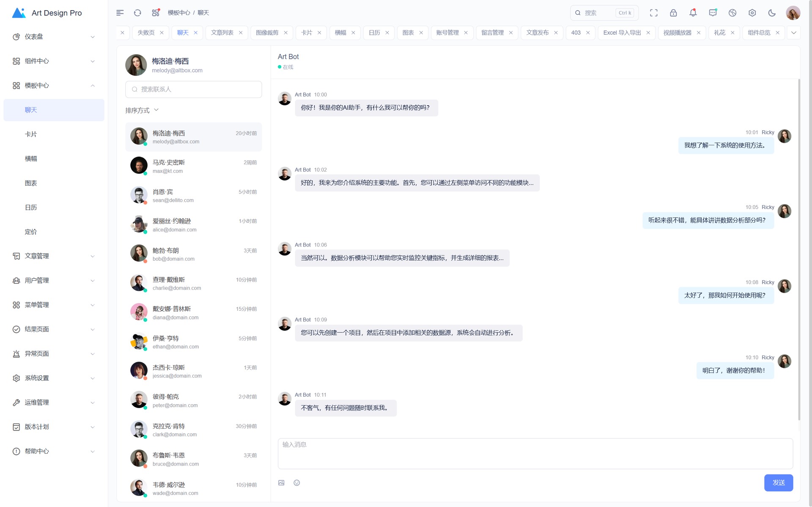Switch to the 文章列表 tab
Image resolution: width=812 pixels, height=507 pixels.
[x=222, y=33]
